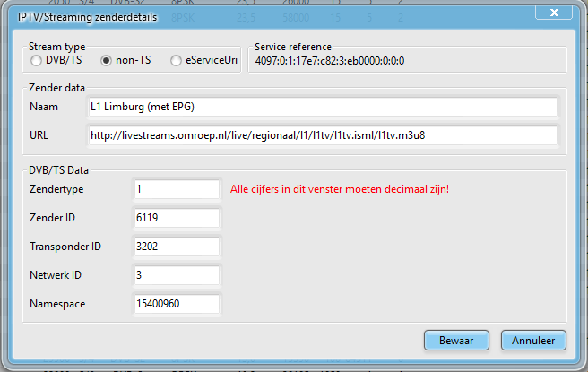Image resolution: width=588 pixels, height=372 pixels.
Task: Click the 'Zender ID' label
Action: point(53,218)
